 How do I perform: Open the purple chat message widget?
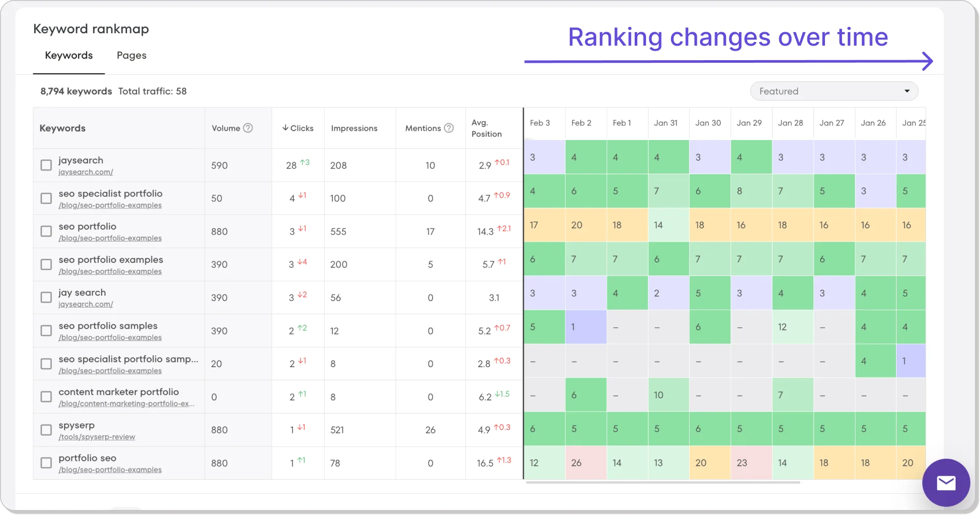coord(946,483)
